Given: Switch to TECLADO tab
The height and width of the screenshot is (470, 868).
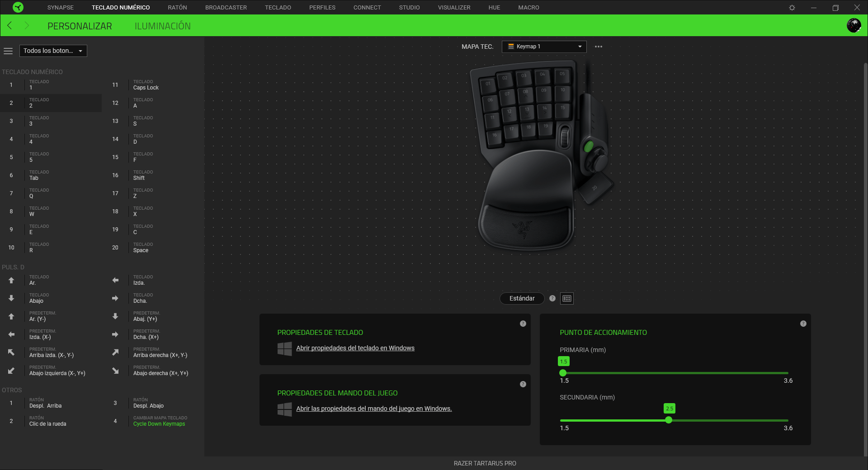Looking at the screenshot, I should click(x=278, y=8).
